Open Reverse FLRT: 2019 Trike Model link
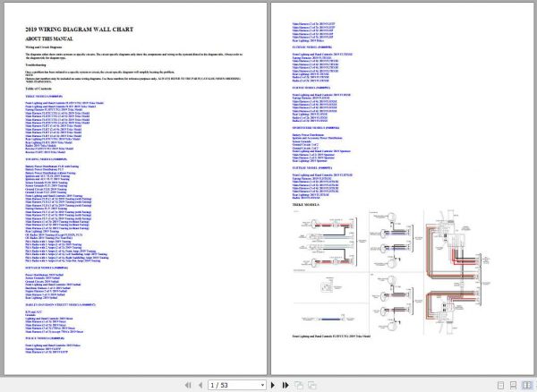The image size is (537, 392). pos(46,151)
